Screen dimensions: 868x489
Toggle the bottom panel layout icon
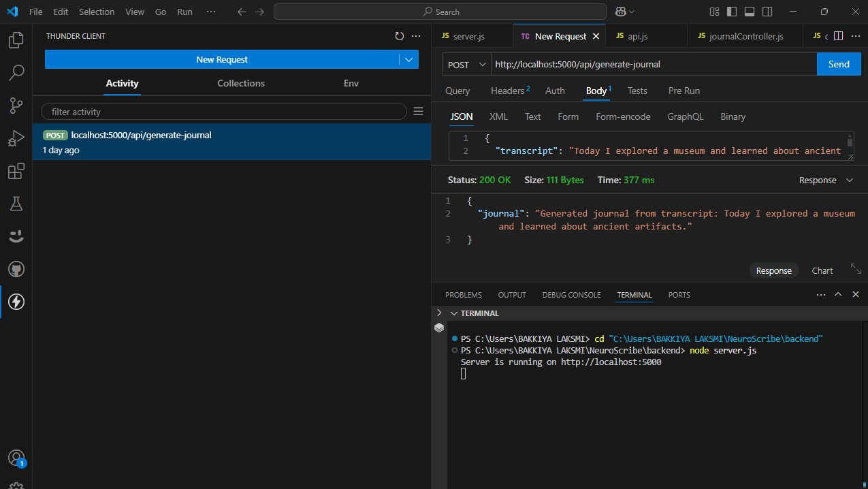click(750, 12)
